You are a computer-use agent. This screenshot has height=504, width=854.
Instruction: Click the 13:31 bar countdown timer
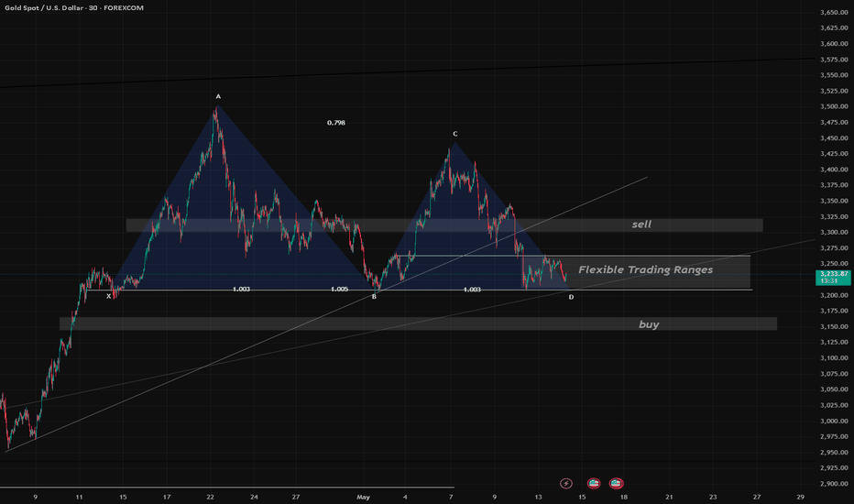(x=829, y=281)
